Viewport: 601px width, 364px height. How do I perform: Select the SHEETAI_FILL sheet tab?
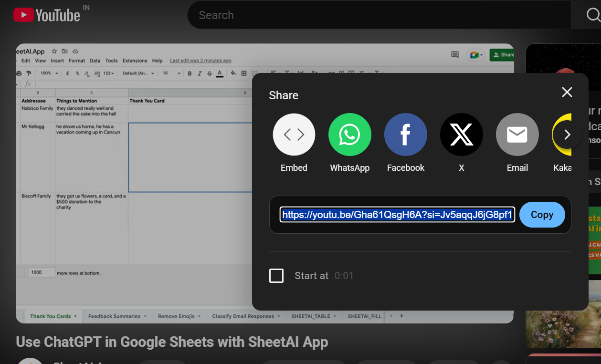365,316
